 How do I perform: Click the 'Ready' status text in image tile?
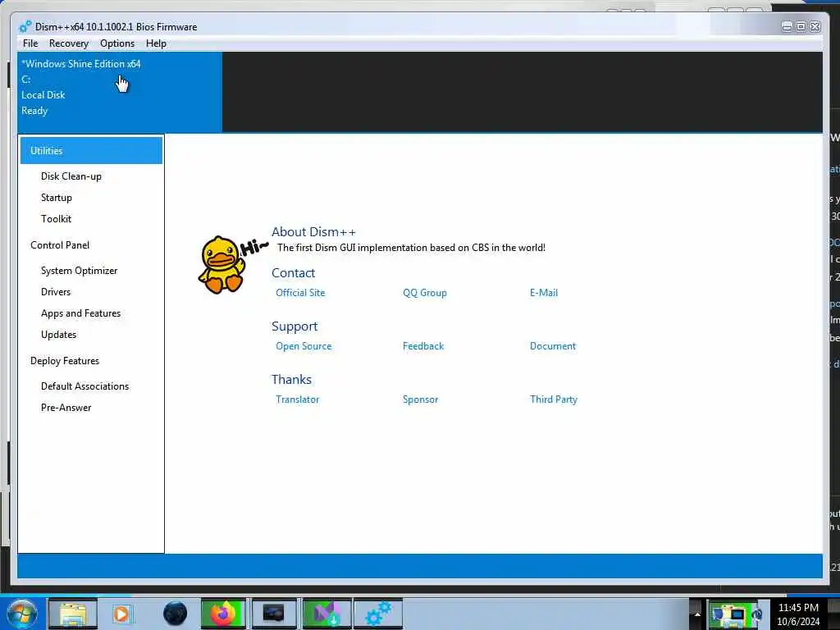(x=34, y=111)
